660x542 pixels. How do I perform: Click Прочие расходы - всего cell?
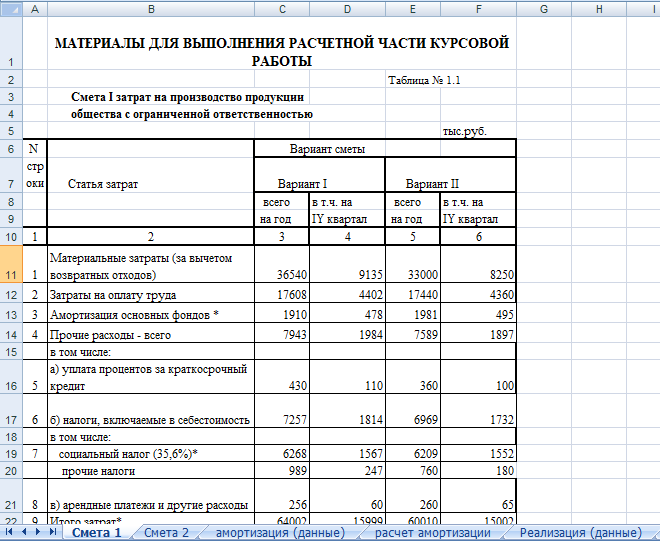click(x=151, y=333)
